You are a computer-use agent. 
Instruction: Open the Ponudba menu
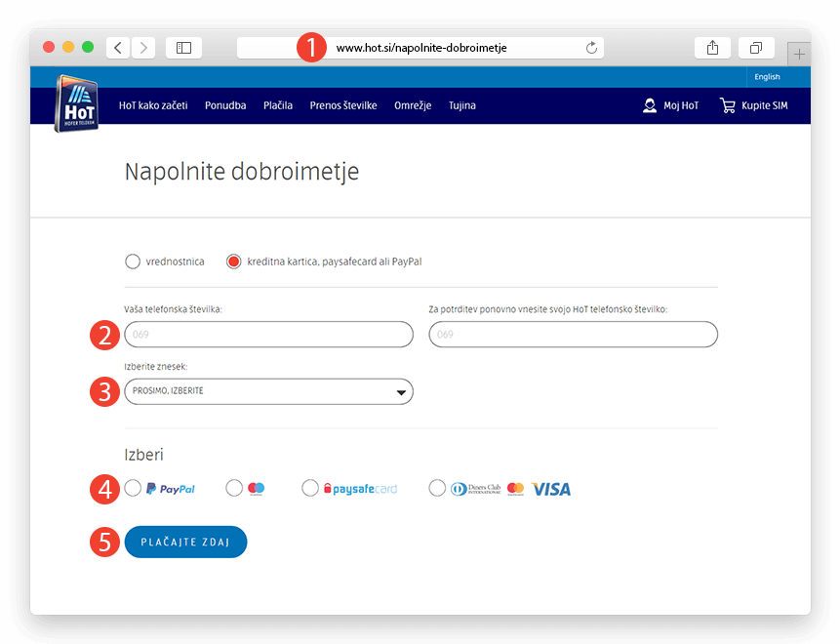(225, 105)
